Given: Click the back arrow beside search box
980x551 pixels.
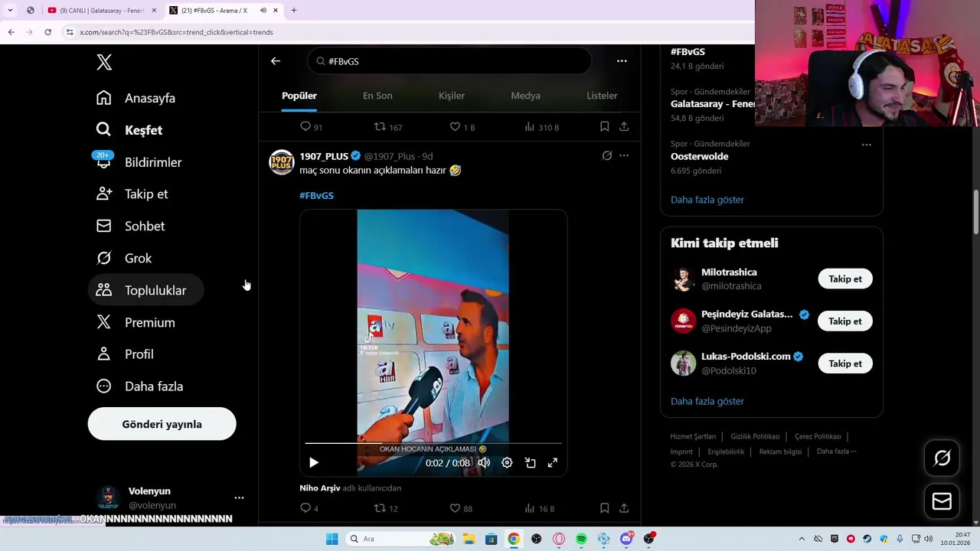Looking at the screenshot, I should click(x=276, y=61).
